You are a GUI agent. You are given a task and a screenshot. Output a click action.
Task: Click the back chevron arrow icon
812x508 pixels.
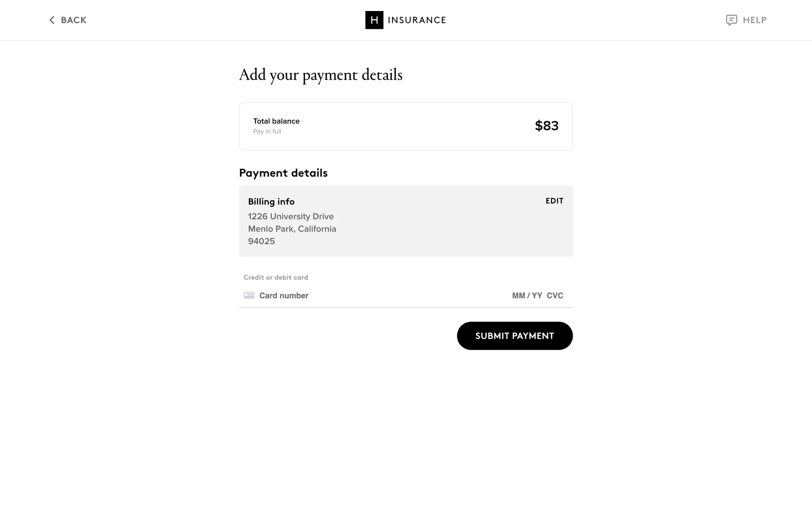point(52,20)
